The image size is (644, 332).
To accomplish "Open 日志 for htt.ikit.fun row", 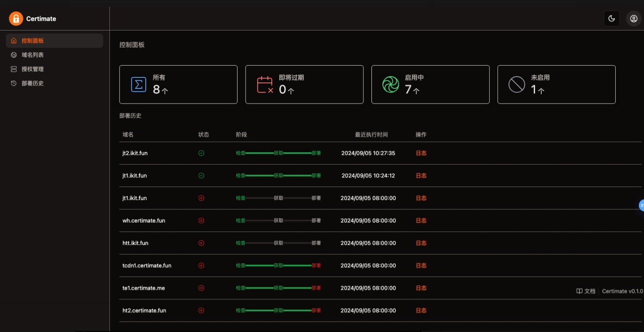I will tap(421, 243).
